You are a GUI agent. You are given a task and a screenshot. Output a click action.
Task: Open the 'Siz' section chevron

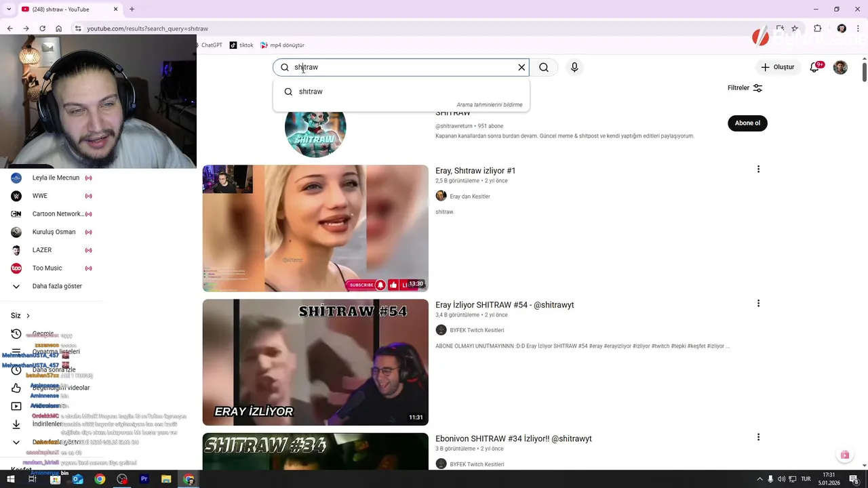pos(28,316)
